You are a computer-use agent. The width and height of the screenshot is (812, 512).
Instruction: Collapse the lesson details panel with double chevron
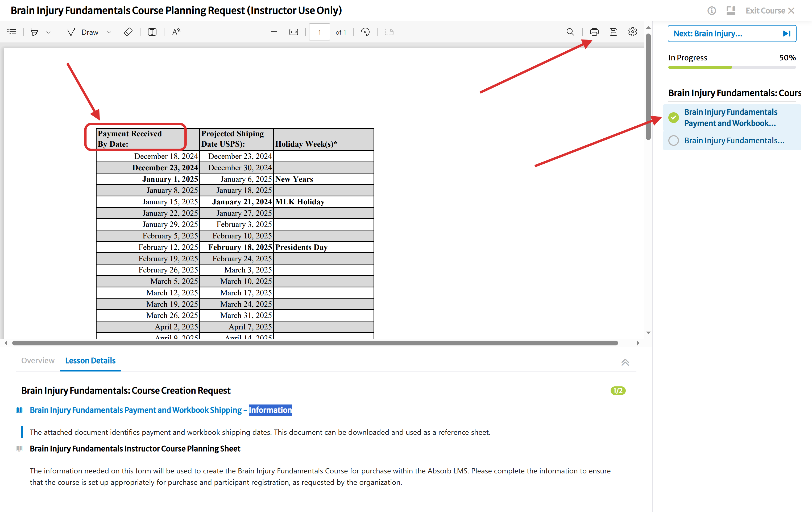tap(625, 362)
